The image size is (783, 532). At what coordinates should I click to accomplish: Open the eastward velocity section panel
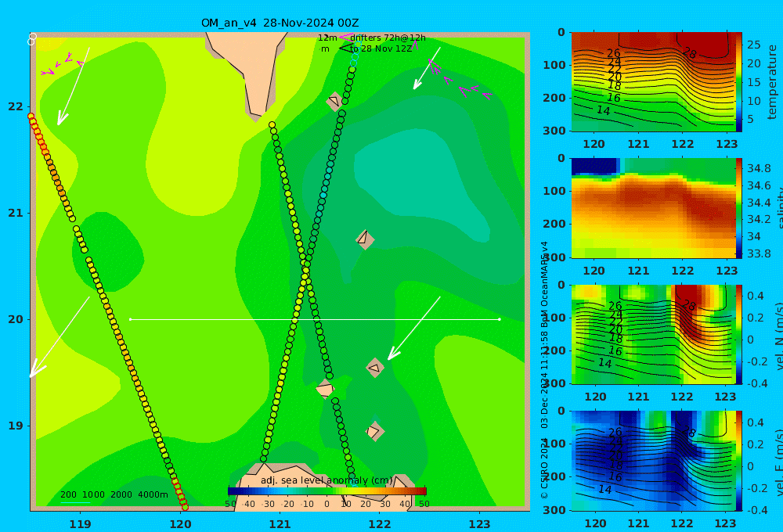pos(653,461)
